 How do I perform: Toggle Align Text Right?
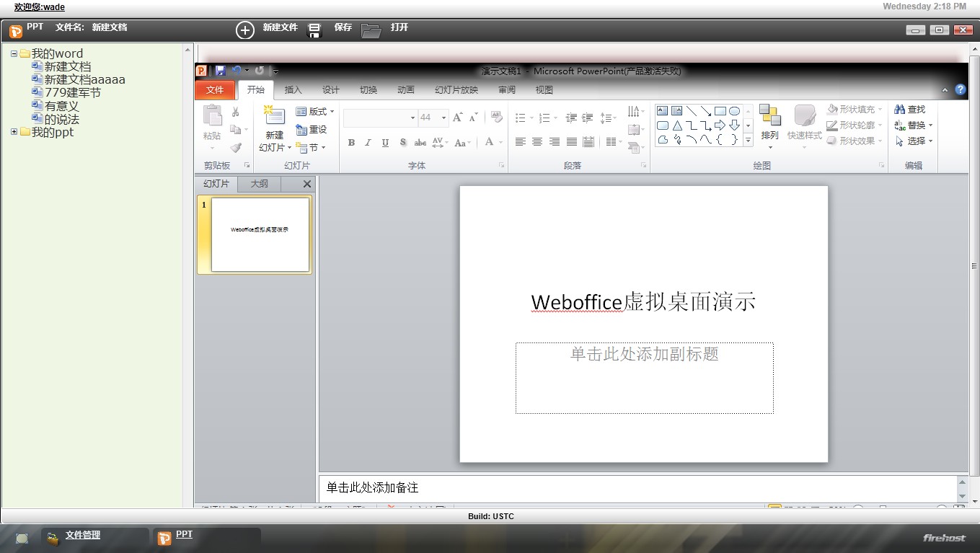click(555, 142)
